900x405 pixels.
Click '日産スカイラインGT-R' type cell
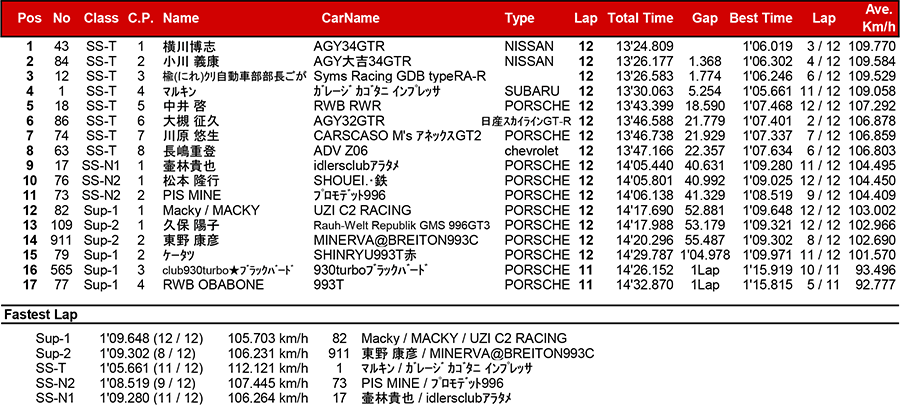click(526, 122)
